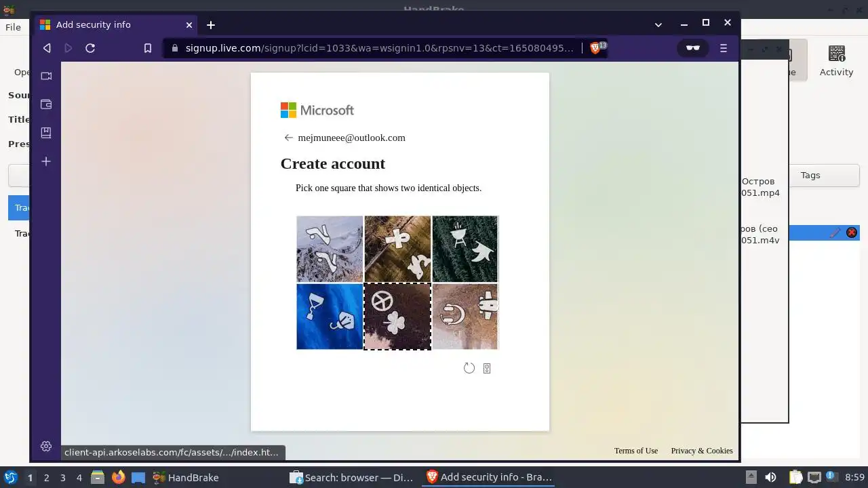This screenshot has height=488, width=868.
Task: Expand the tab search dropdown chevron
Action: (658, 24)
